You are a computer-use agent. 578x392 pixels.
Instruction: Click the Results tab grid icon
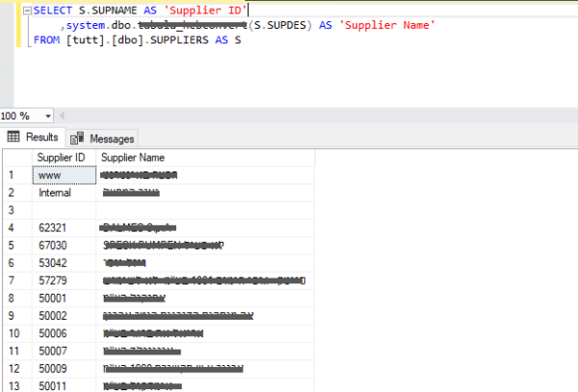click(13, 137)
